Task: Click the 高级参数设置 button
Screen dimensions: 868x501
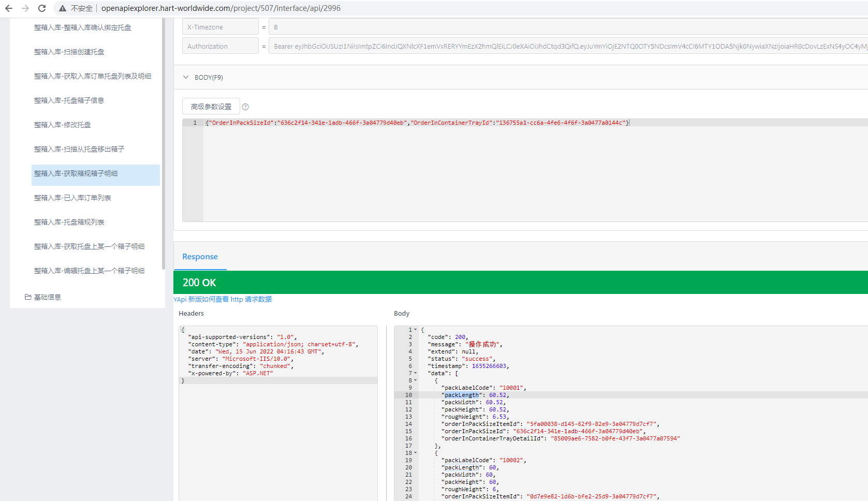Action: (x=211, y=107)
